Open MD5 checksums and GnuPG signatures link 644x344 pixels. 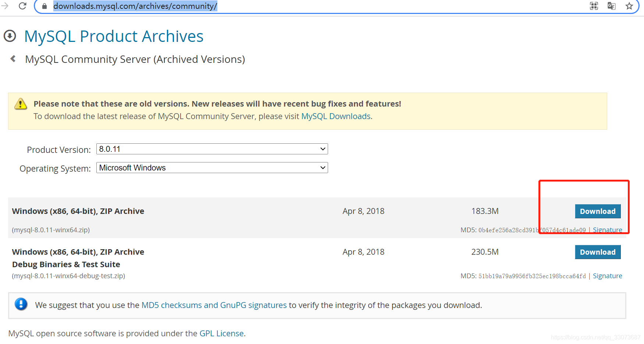pyautogui.click(x=214, y=305)
